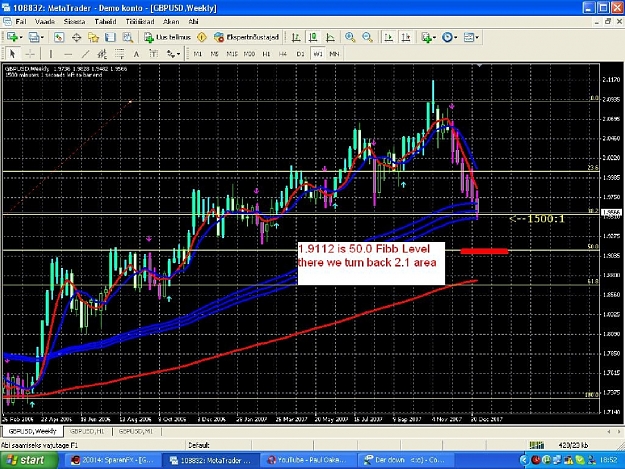
Task: Click the MetaTrader icon left of Fail menu
Action: [x=6, y=22]
